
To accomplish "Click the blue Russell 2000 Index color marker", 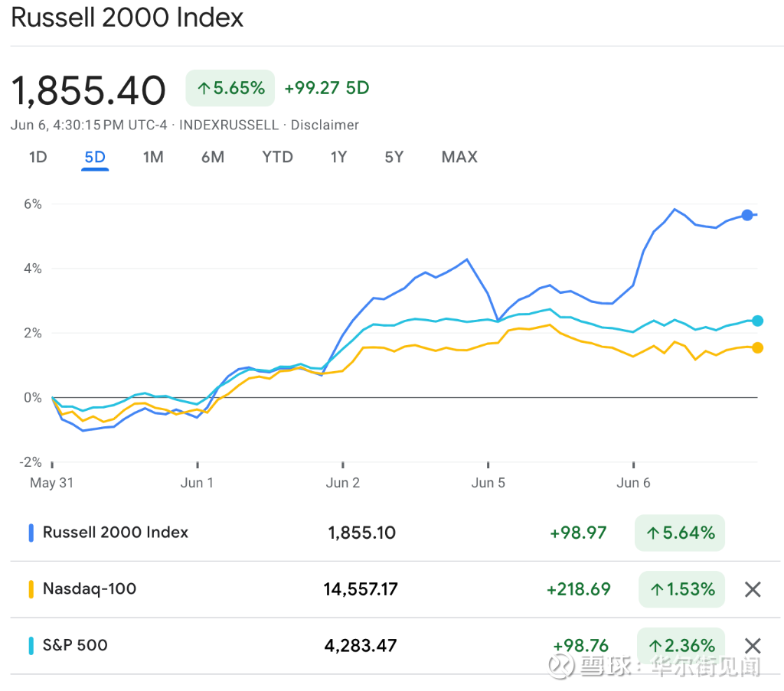I will (x=31, y=533).
